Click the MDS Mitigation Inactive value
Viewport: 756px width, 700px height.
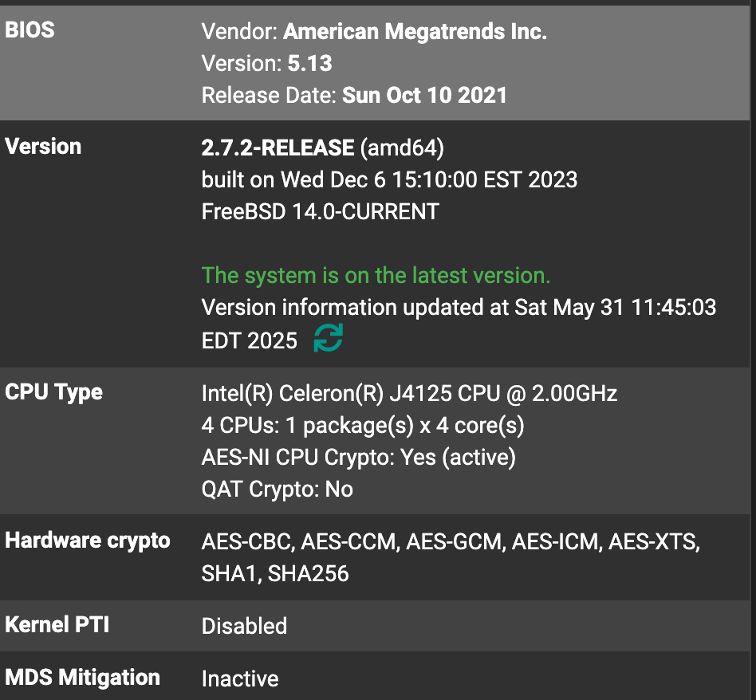tap(240, 678)
